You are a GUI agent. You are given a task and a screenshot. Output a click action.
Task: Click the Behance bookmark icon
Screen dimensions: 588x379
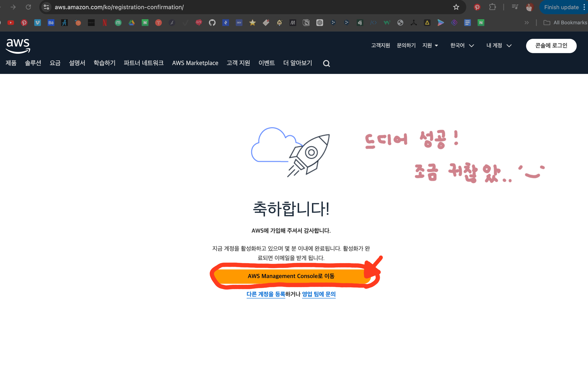click(x=51, y=23)
